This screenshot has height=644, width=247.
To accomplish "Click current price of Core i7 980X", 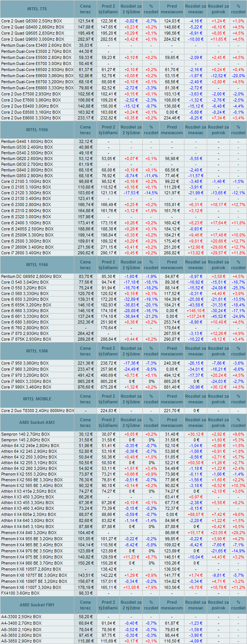I will tap(86, 381).
